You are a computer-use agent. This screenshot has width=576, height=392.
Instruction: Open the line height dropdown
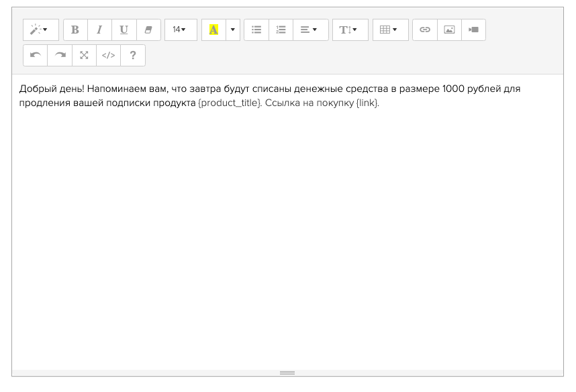pos(349,30)
